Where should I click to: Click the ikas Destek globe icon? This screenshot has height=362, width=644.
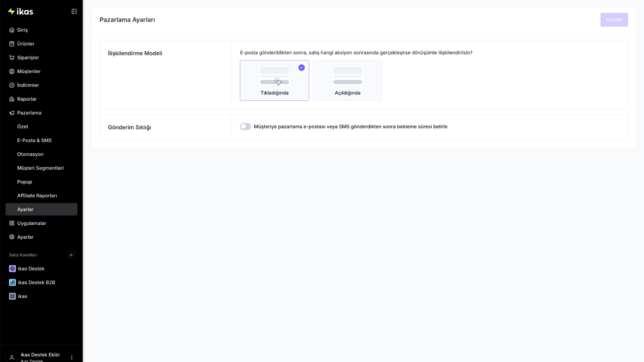(12, 268)
